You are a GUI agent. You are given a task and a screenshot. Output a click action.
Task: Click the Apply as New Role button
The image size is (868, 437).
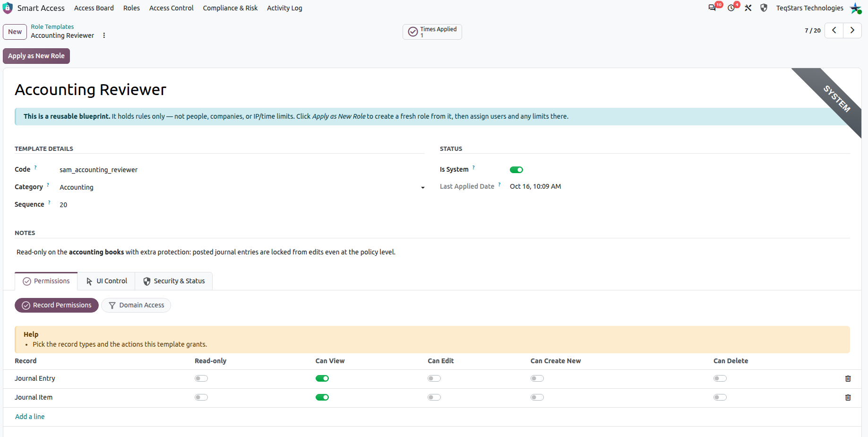[x=36, y=56]
